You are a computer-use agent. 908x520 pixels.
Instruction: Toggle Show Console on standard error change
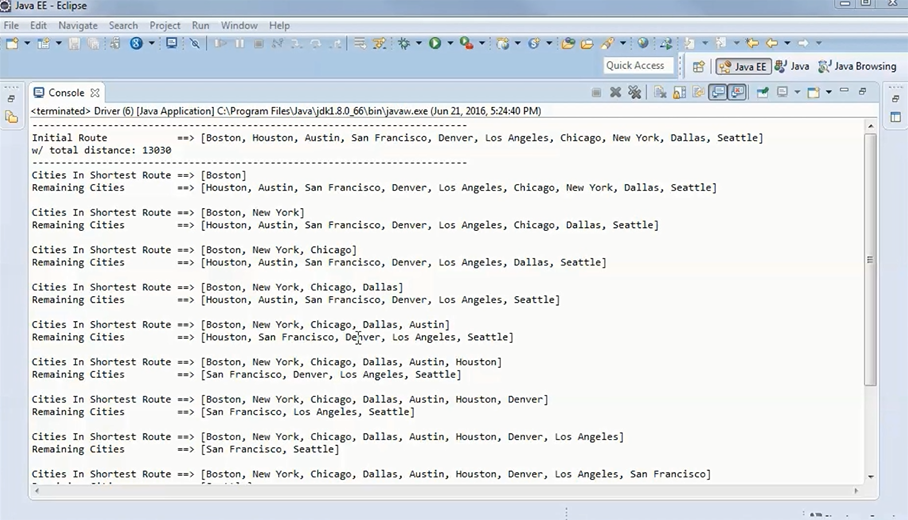pyautogui.click(x=737, y=92)
